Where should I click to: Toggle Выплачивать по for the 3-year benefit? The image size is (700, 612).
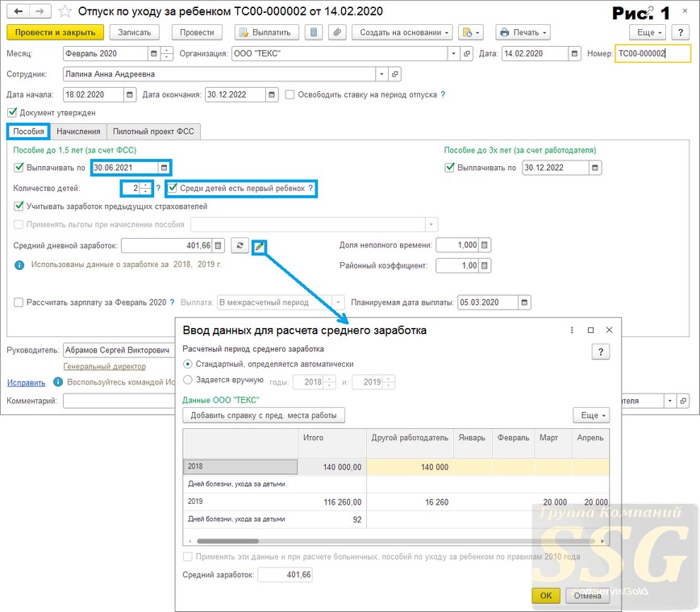point(449,168)
